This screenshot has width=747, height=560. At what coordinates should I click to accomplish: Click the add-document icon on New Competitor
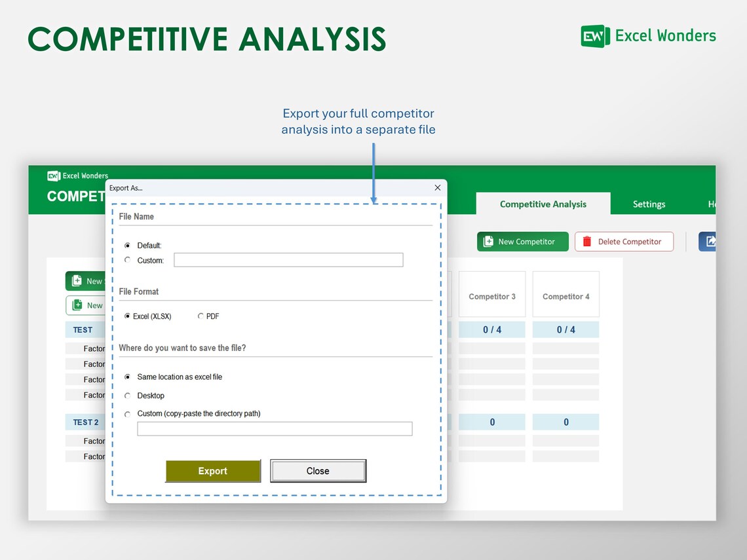pos(489,241)
